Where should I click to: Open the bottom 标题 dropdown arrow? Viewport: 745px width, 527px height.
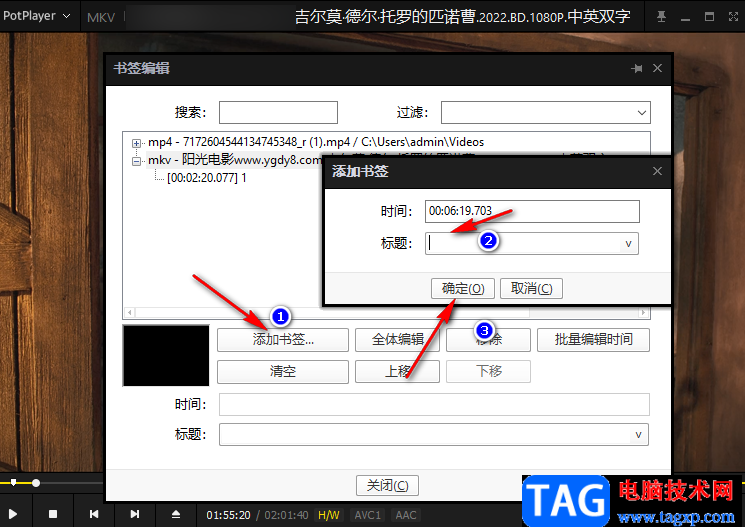coord(639,434)
